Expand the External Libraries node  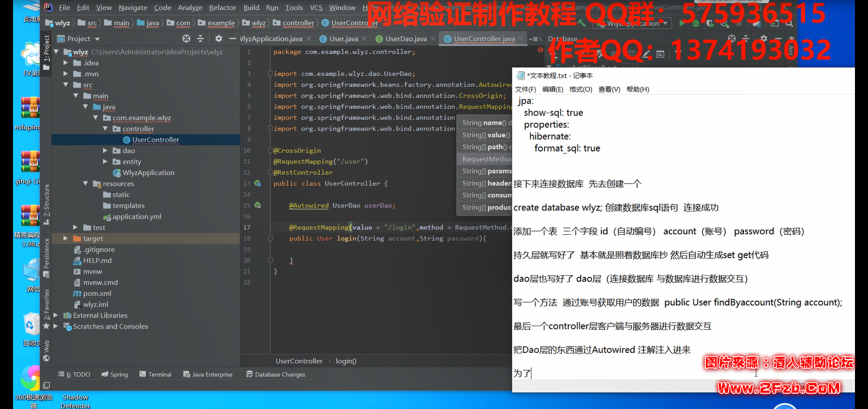(x=56, y=315)
